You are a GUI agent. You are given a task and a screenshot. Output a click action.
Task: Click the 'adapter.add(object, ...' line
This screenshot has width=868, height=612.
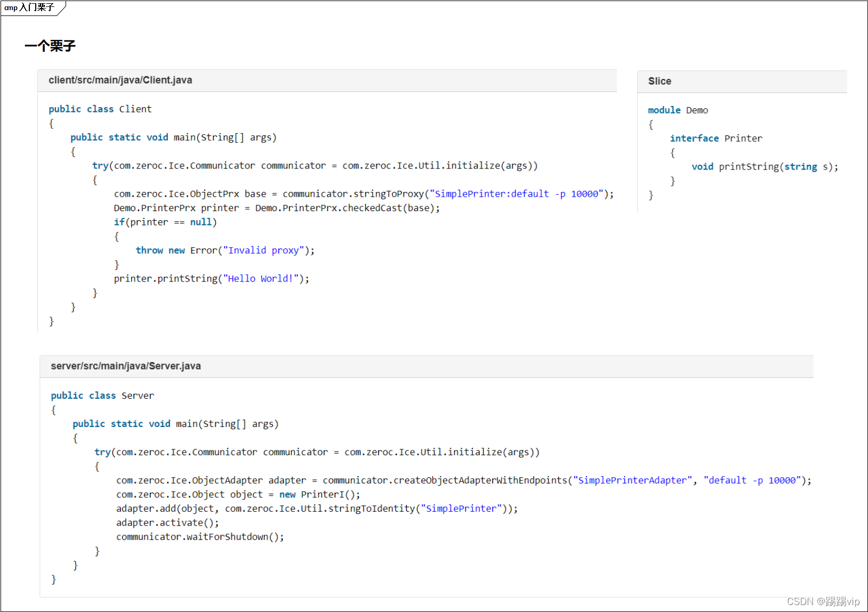coord(317,509)
